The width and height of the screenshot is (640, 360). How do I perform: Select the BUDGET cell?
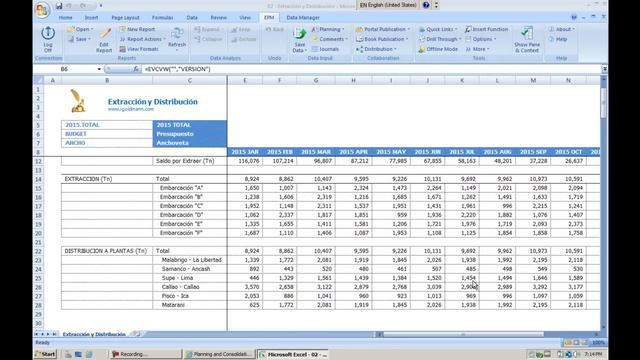pyautogui.click(x=107, y=134)
